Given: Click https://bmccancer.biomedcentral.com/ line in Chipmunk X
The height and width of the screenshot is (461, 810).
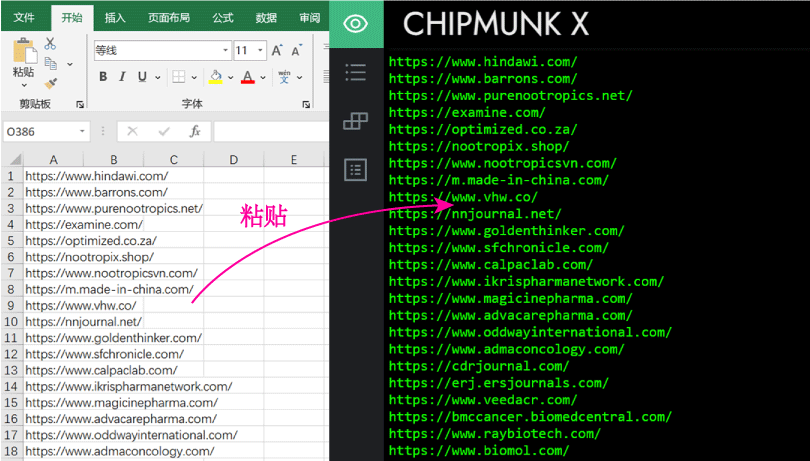Looking at the screenshot, I should click(x=530, y=417).
